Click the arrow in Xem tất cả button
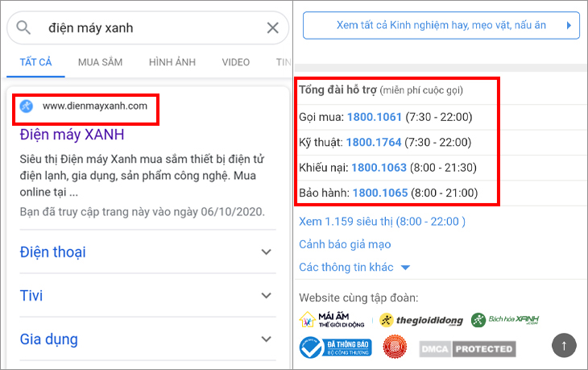 coord(569,25)
